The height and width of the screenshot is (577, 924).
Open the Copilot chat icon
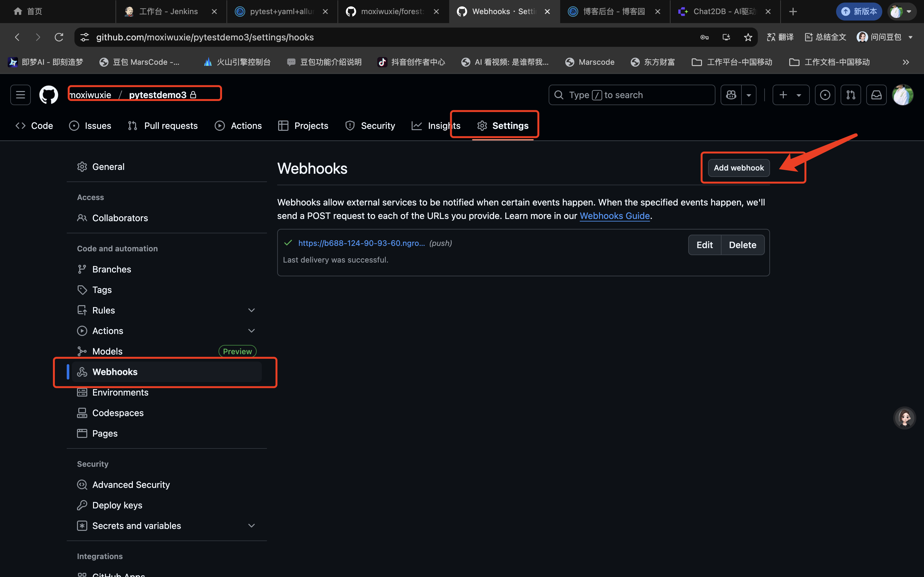click(731, 95)
